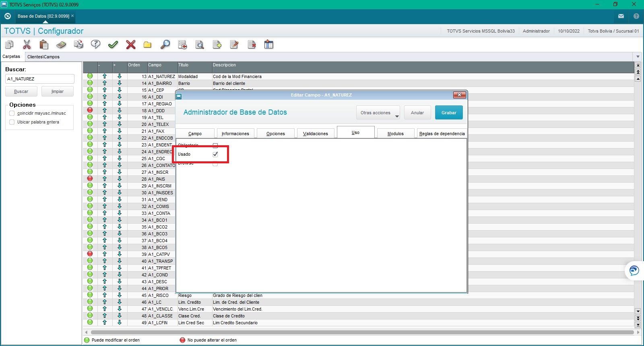
Task: Click the printer icon in toolbar
Action: tap(78, 44)
